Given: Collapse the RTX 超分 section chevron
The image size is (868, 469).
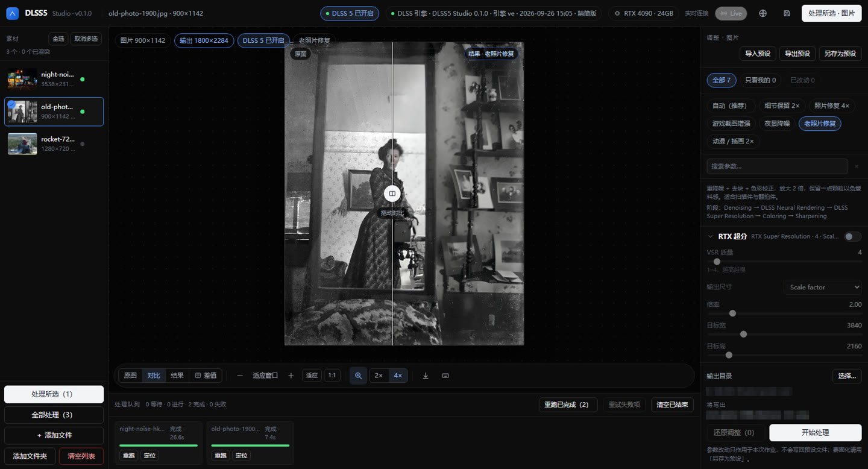Looking at the screenshot, I should [x=710, y=236].
